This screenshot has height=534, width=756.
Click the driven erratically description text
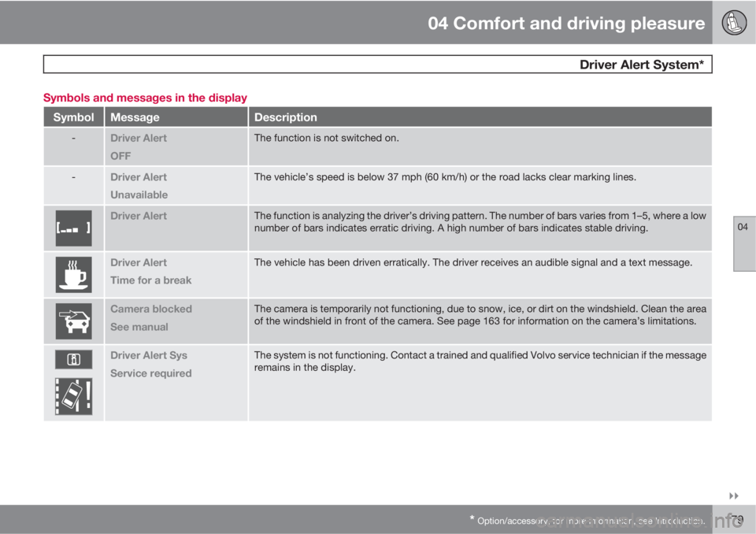473,262
